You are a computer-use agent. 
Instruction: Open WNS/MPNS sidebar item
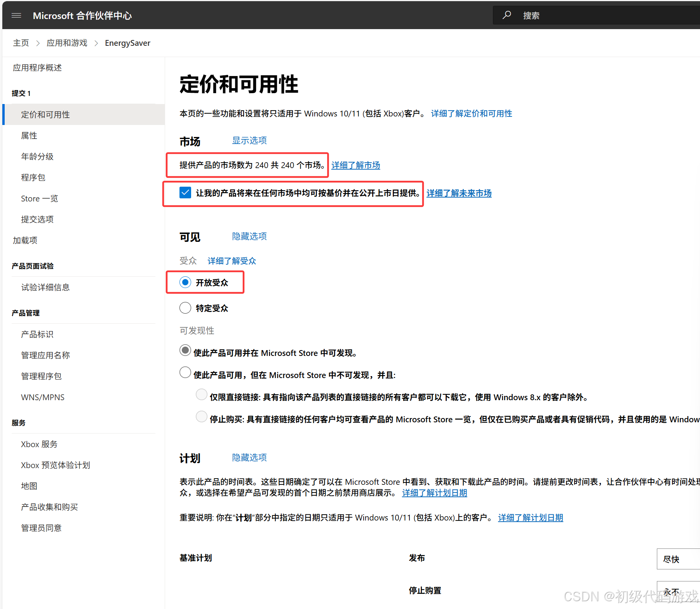pos(43,397)
